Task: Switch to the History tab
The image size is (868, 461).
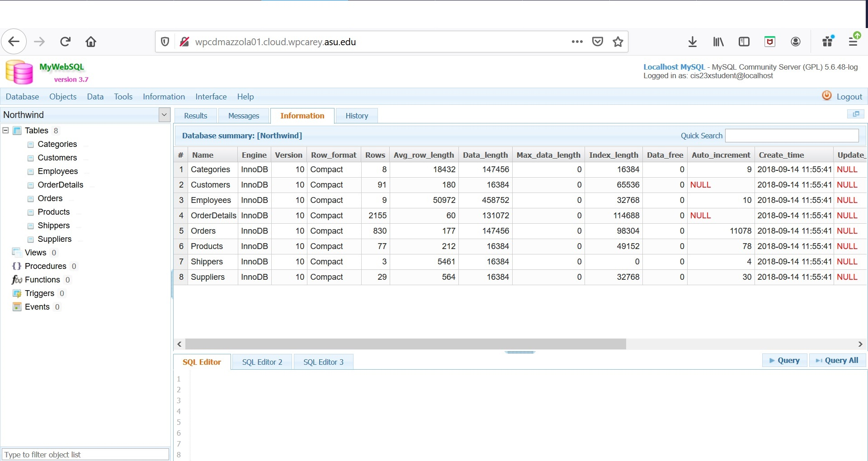Action: click(x=357, y=116)
